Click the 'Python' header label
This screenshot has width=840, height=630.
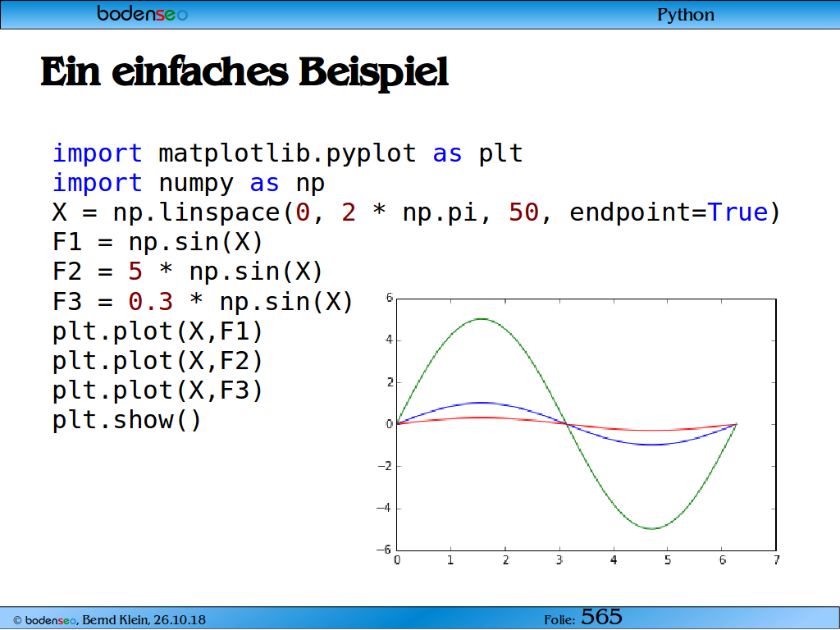pyautogui.click(x=686, y=15)
